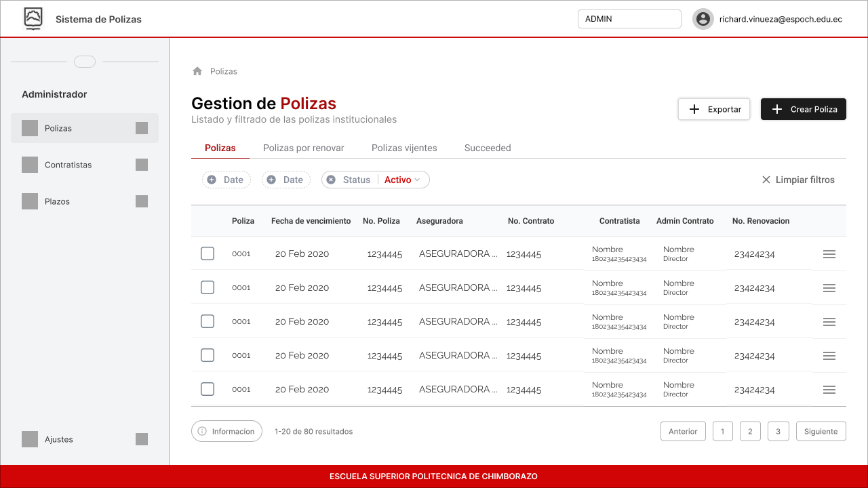Click the Exportar button
Viewport: 868px width, 488px height.
[x=714, y=109]
